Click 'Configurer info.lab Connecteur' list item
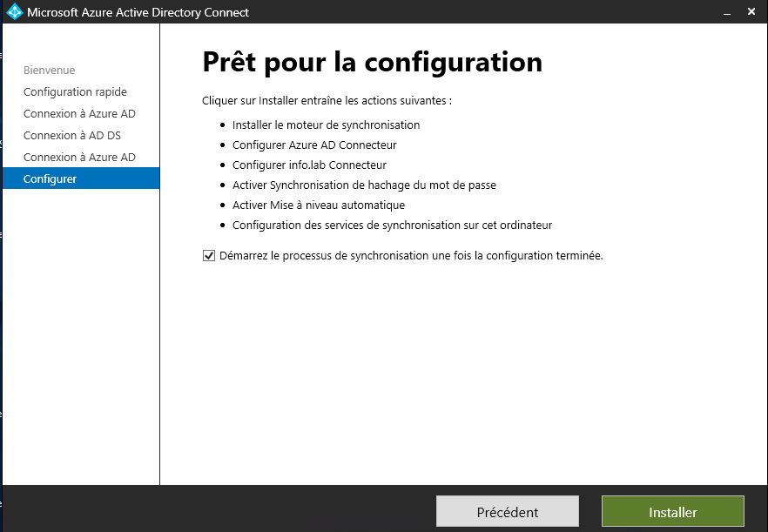The image size is (768, 532). coord(309,165)
